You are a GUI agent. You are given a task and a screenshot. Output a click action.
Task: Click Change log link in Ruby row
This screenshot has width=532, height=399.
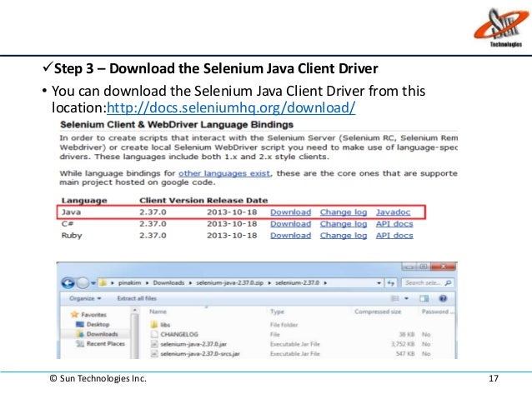[x=344, y=235]
